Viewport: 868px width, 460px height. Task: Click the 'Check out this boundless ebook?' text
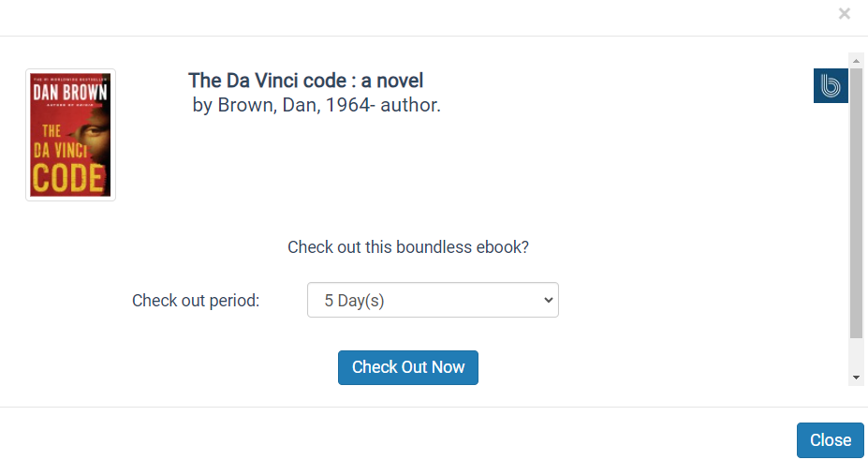pyautogui.click(x=407, y=247)
